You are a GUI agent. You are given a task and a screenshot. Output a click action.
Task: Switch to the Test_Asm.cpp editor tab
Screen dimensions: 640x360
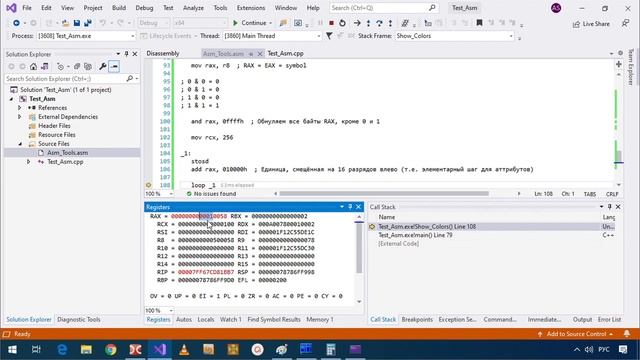[285, 53]
